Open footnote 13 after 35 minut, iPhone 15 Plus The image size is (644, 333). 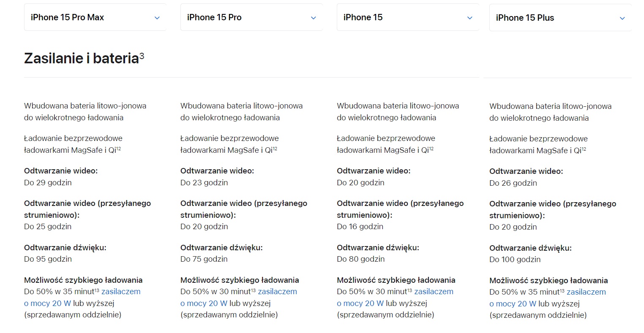point(562,290)
